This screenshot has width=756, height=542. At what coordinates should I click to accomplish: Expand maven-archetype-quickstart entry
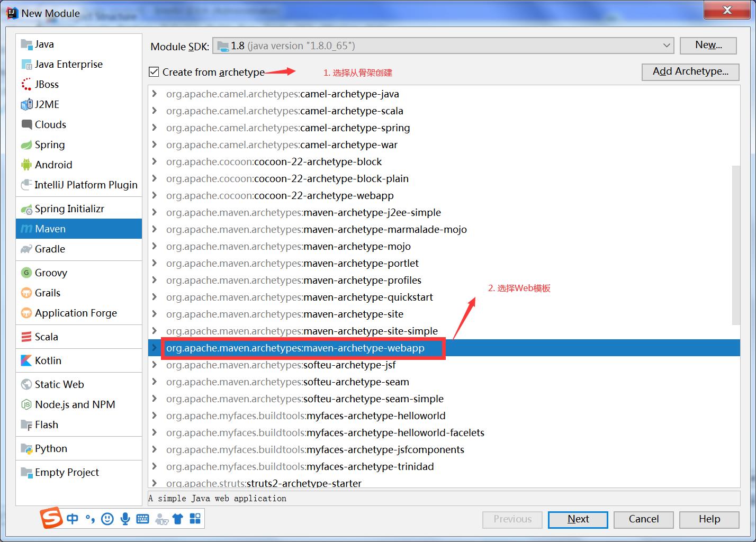coord(154,297)
